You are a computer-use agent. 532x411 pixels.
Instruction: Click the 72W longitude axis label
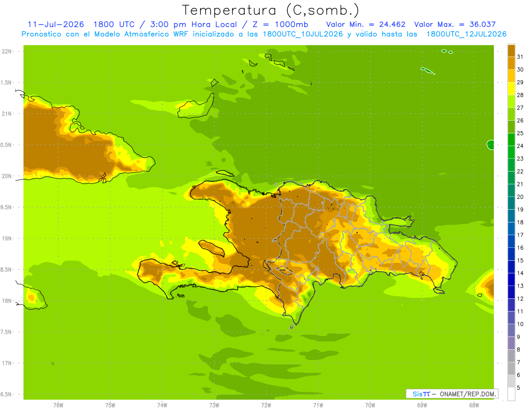pos(266,405)
